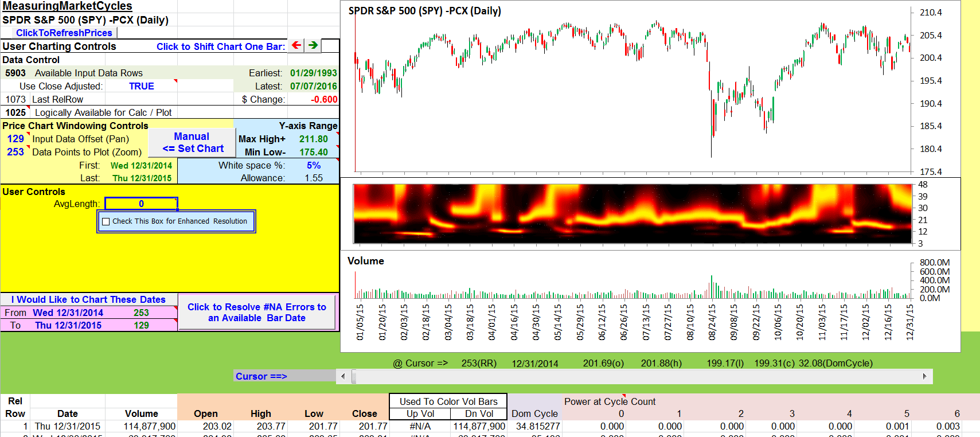Viewport: 980px width, 437px height.
Task: Select cursor date readout 12/31/2014
Action: click(534, 363)
